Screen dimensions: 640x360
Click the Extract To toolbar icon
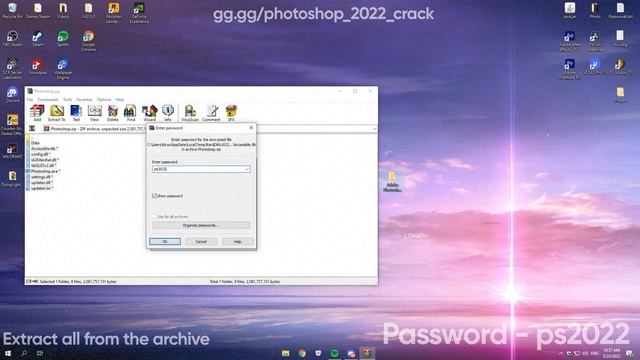[57, 113]
